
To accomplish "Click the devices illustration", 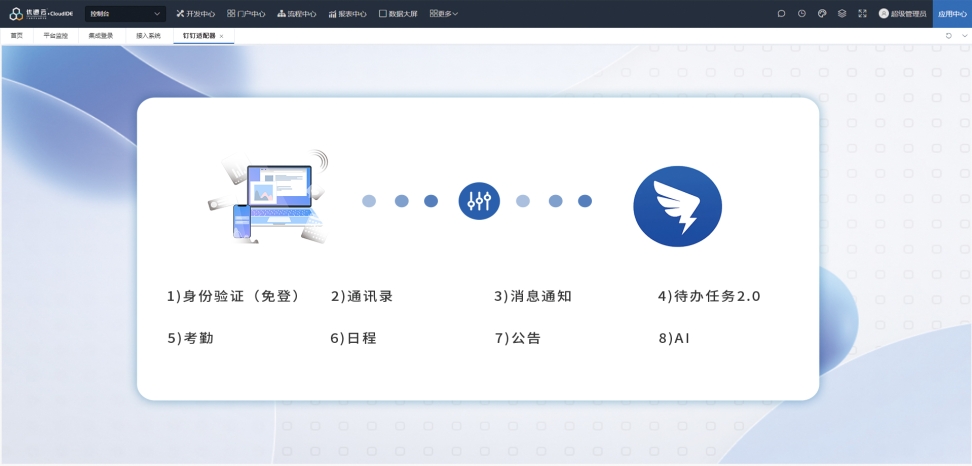I will (268, 197).
